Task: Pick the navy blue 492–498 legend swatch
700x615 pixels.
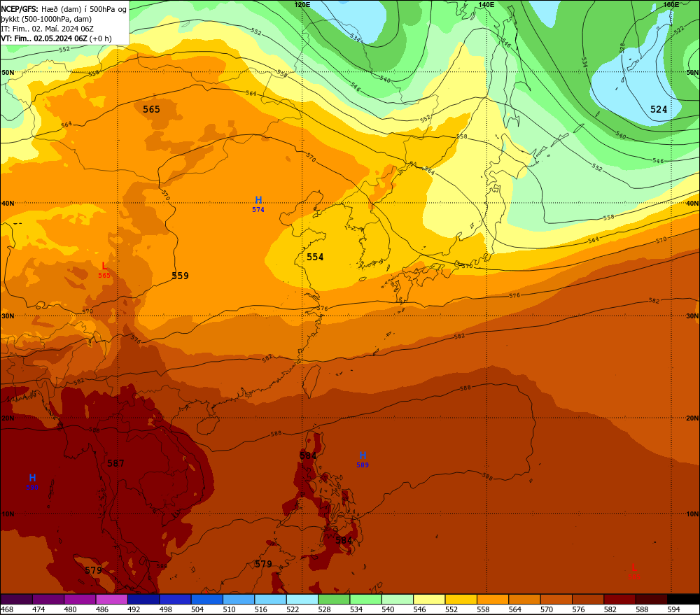Action: (143, 599)
